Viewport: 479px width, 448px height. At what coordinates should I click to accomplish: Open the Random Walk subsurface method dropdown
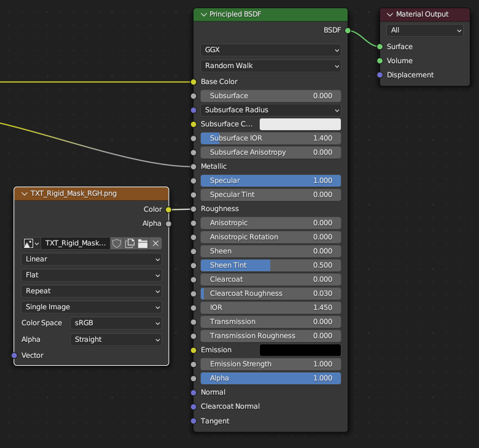coord(270,66)
